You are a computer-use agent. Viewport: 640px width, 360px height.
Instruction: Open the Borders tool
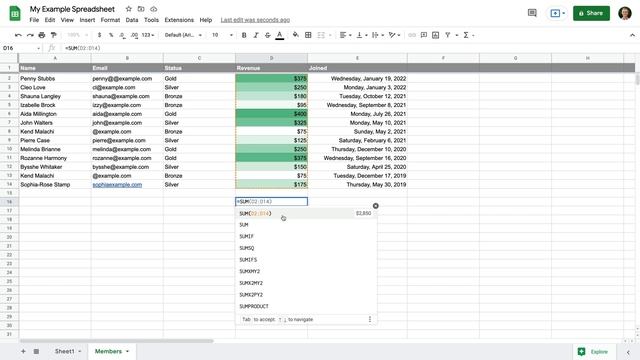point(308,35)
